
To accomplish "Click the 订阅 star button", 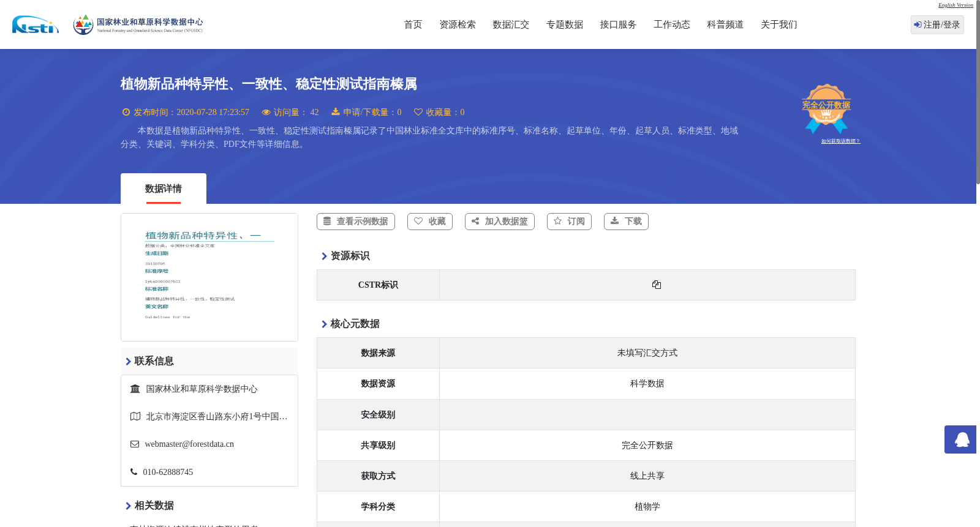I will (x=569, y=222).
